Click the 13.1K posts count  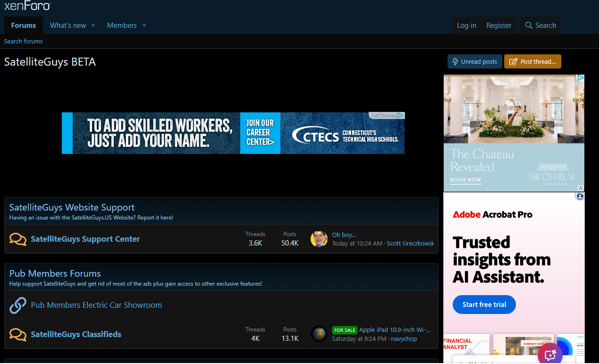[290, 339]
